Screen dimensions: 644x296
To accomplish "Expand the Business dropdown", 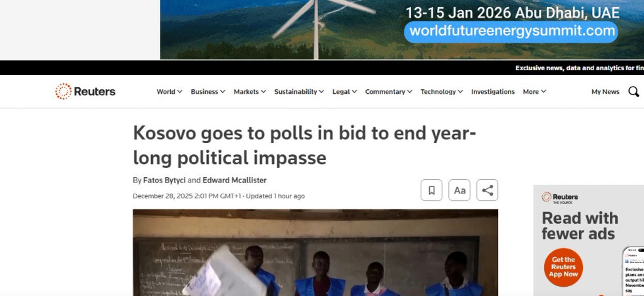I will [208, 92].
